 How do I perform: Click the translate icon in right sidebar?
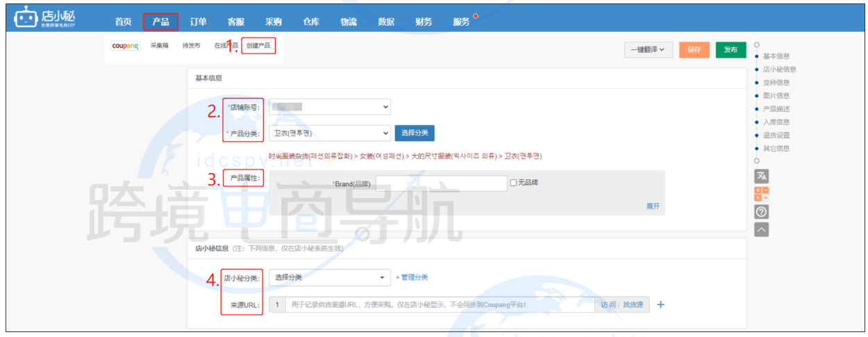click(x=761, y=176)
